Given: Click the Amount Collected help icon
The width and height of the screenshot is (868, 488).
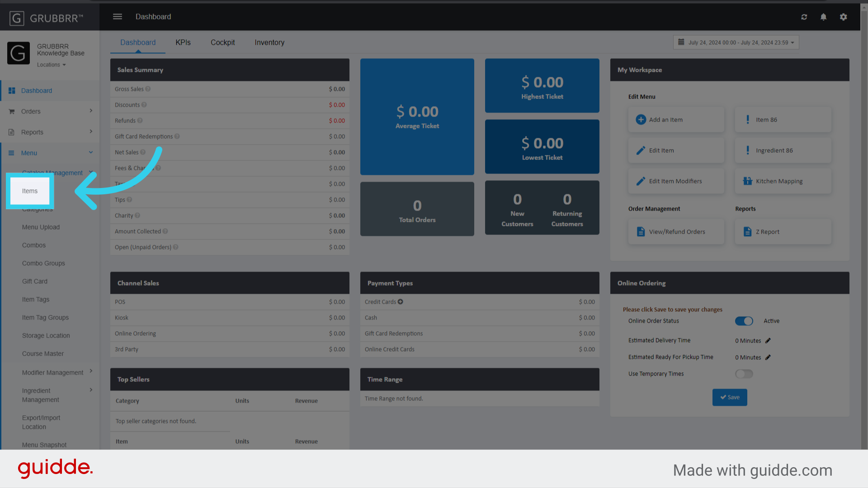Looking at the screenshot, I should tap(165, 231).
